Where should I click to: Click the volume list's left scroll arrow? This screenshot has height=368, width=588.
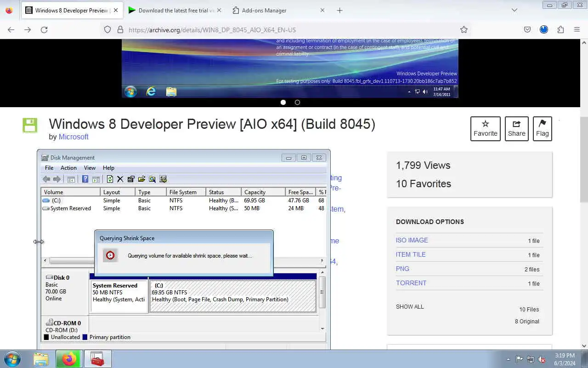45,261
